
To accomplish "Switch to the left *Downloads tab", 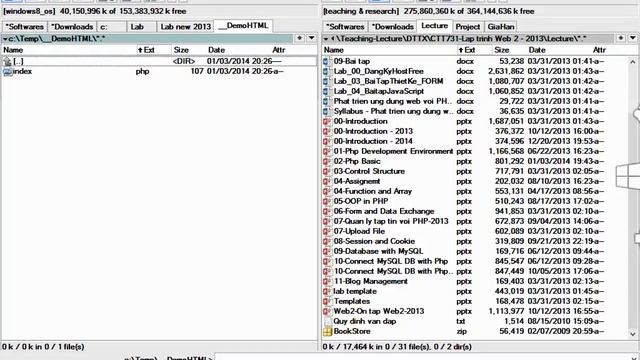I will tap(72, 27).
